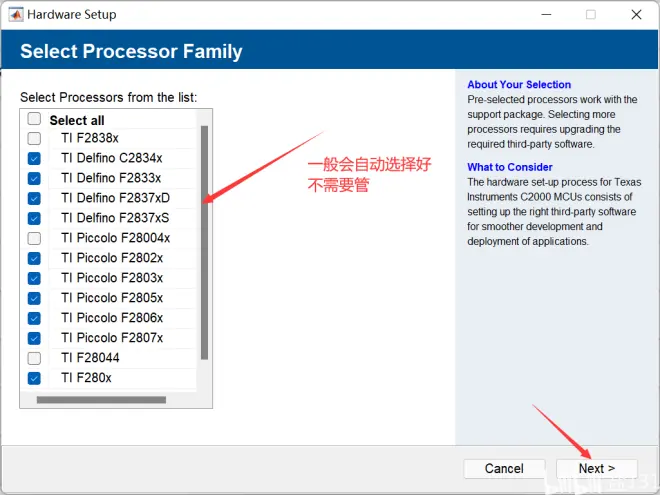Toggle TI Delfino F2837xS checkbox
The width and height of the screenshot is (660, 495).
tap(34, 218)
